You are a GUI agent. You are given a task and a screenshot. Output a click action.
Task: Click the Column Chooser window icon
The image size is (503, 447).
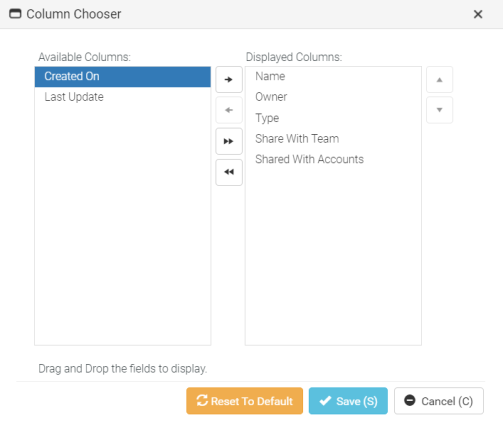[x=15, y=14]
